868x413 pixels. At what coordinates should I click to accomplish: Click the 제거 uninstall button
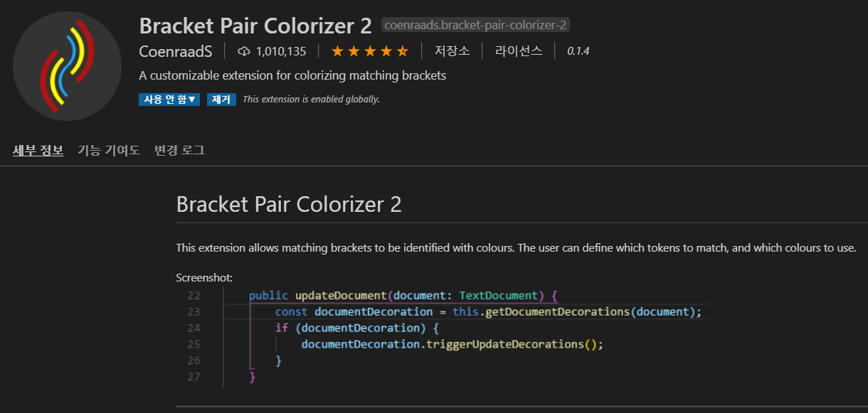[221, 99]
